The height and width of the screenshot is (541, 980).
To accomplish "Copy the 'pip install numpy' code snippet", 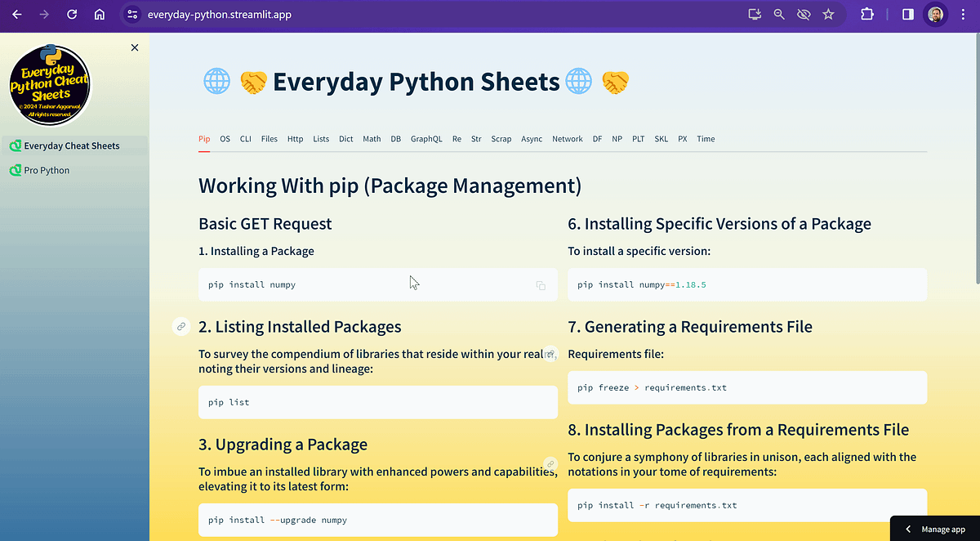I will tap(540, 284).
